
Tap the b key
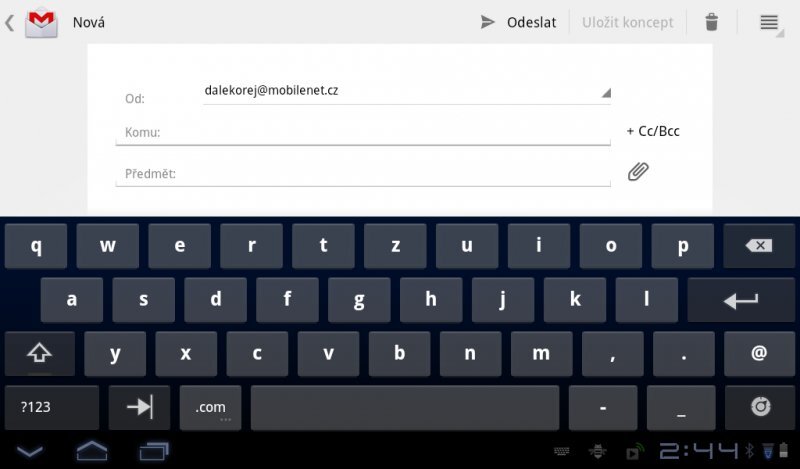pos(399,354)
